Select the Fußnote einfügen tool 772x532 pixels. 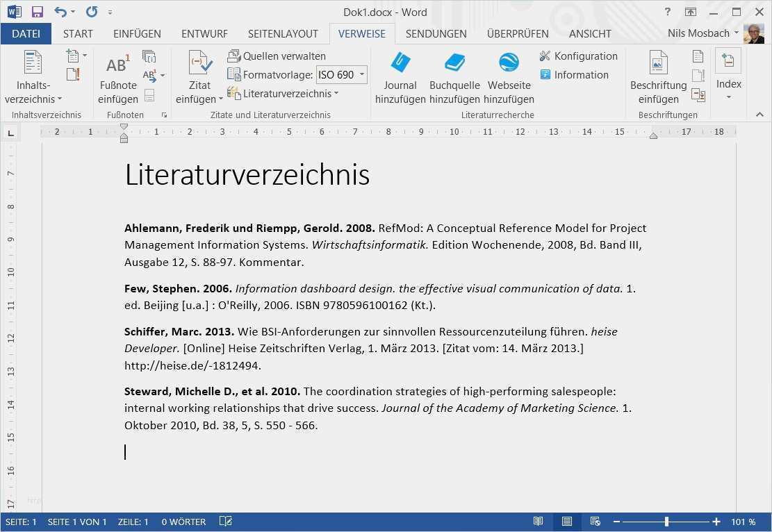pyautogui.click(x=117, y=74)
